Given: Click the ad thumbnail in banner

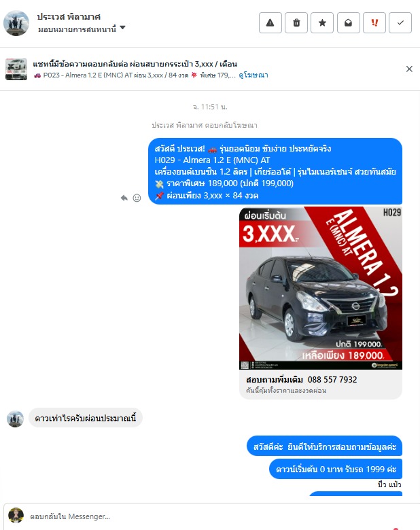Looking at the screenshot, I should (16, 69).
